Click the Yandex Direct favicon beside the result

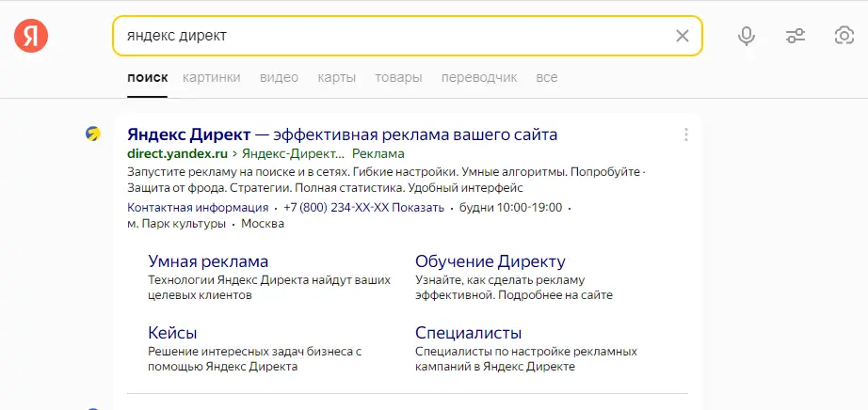[x=93, y=134]
